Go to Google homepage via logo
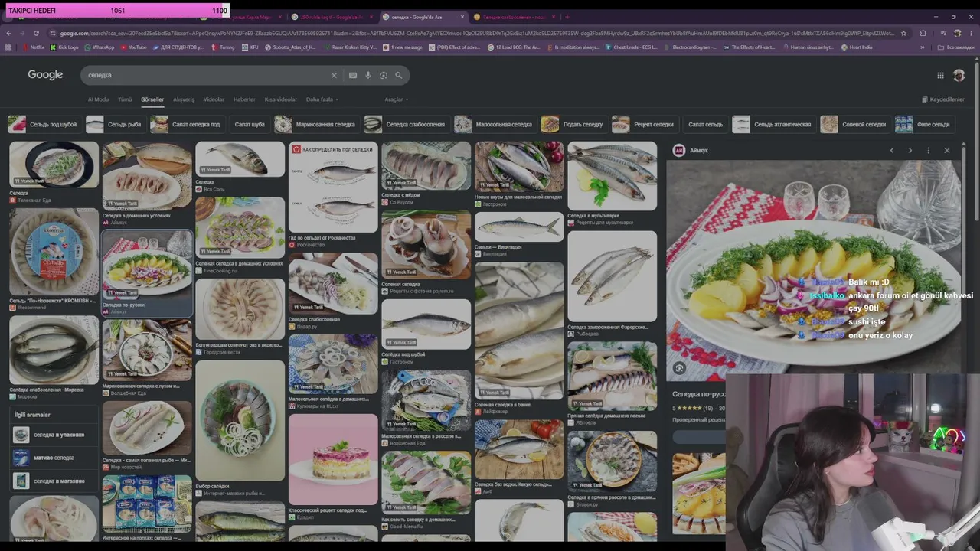This screenshot has height=551, width=980. click(x=45, y=74)
